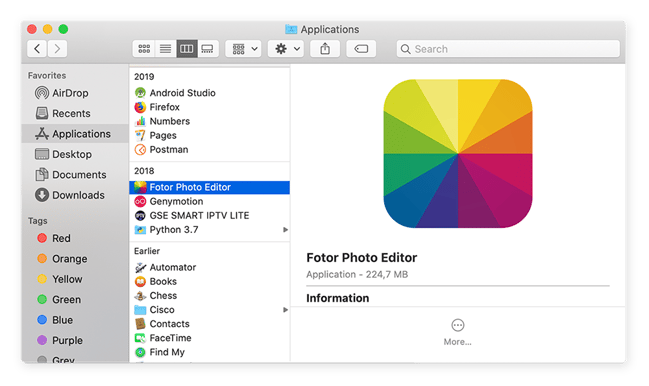
Task: Select GSE SMART IPTV LITE
Action: [209, 216]
